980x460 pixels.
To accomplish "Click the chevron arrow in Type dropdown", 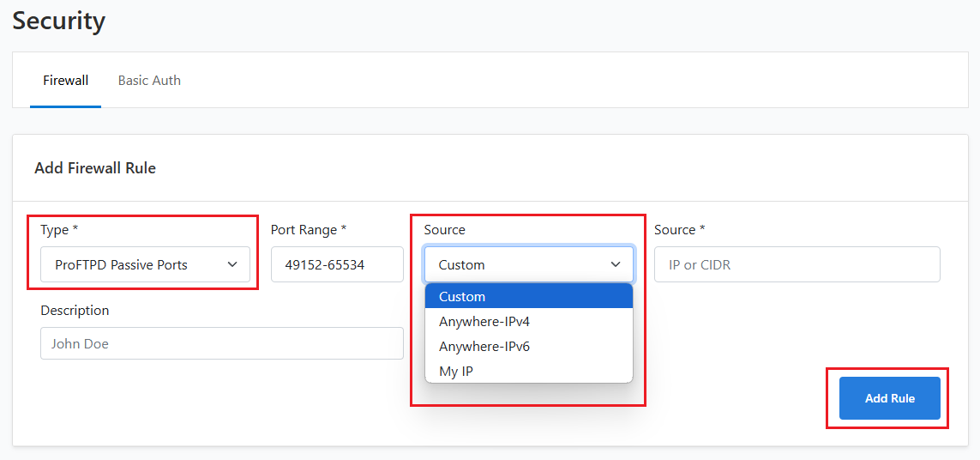I will (232, 264).
